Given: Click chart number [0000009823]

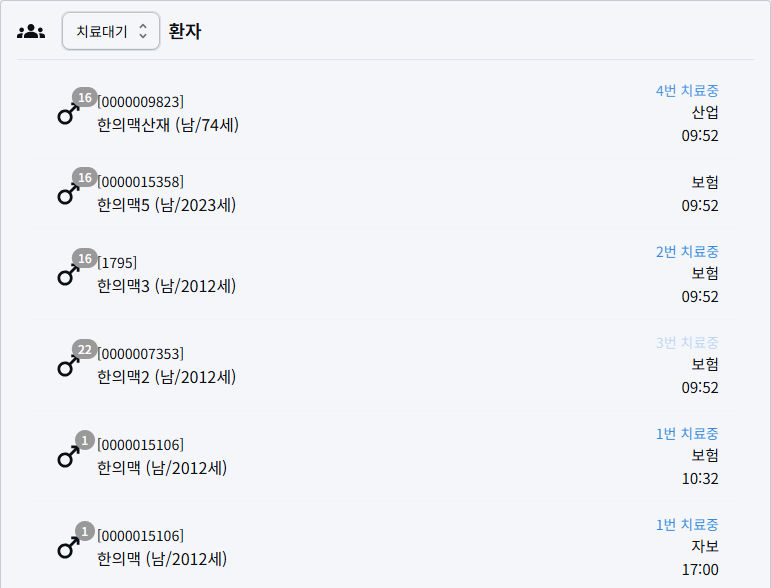Looking at the screenshot, I should (140, 101).
